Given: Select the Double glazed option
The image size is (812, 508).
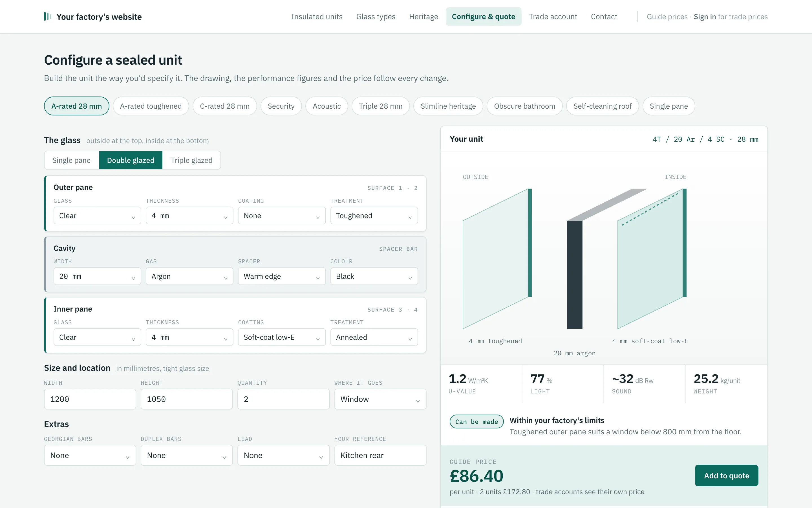Looking at the screenshot, I should point(131,160).
